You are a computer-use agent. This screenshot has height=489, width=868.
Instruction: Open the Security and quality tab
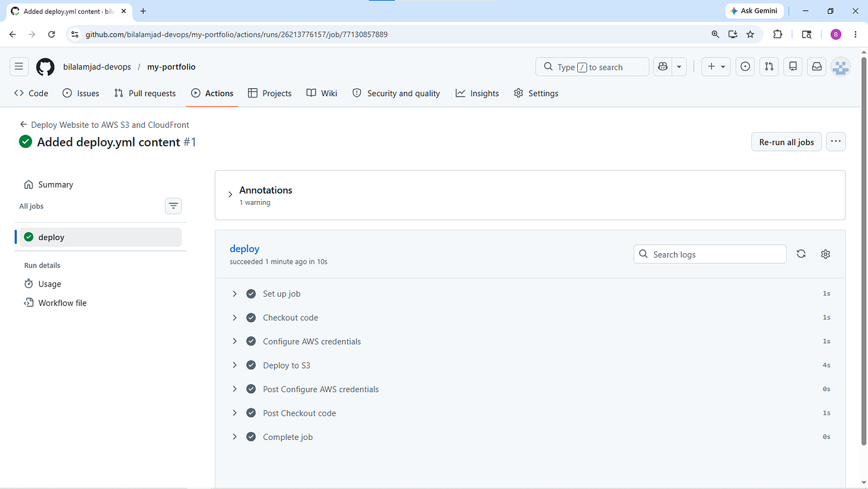click(x=396, y=93)
